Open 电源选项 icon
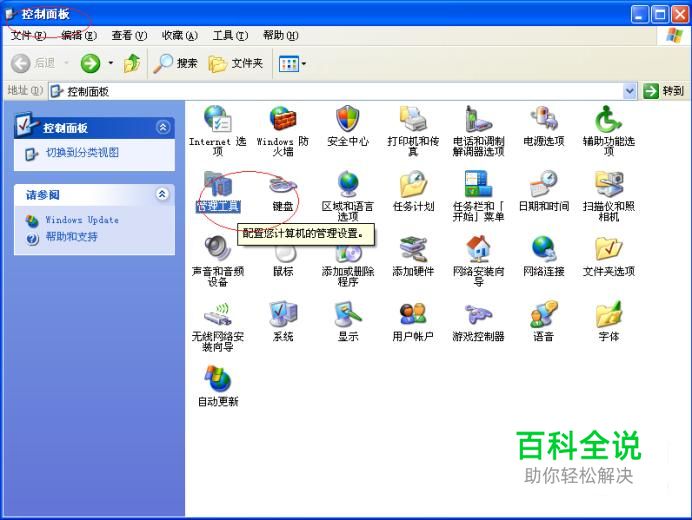The height and width of the screenshot is (520, 692). coord(544,119)
